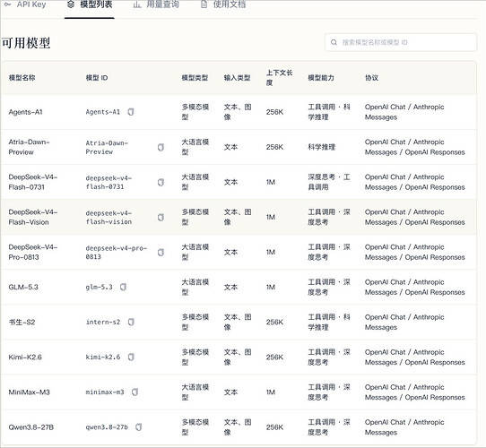Click 多模态模型 type for Kimi-K2.6
Viewport: 486px width, 448px height.
pos(195,357)
